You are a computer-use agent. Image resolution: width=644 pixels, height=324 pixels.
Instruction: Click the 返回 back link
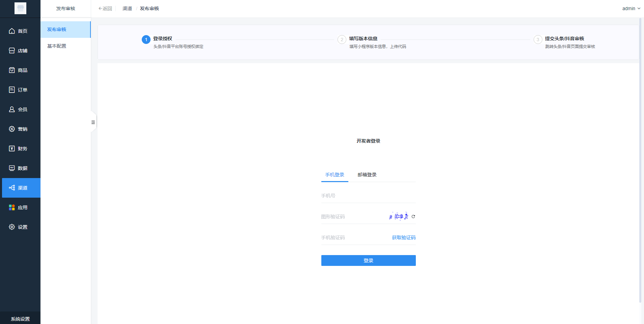click(x=105, y=8)
